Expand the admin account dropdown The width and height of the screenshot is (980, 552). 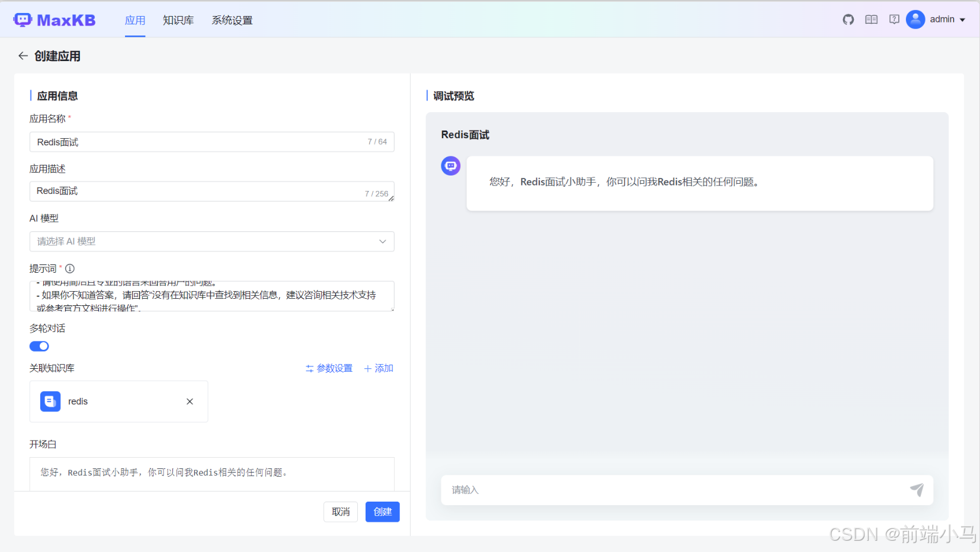(x=962, y=20)
